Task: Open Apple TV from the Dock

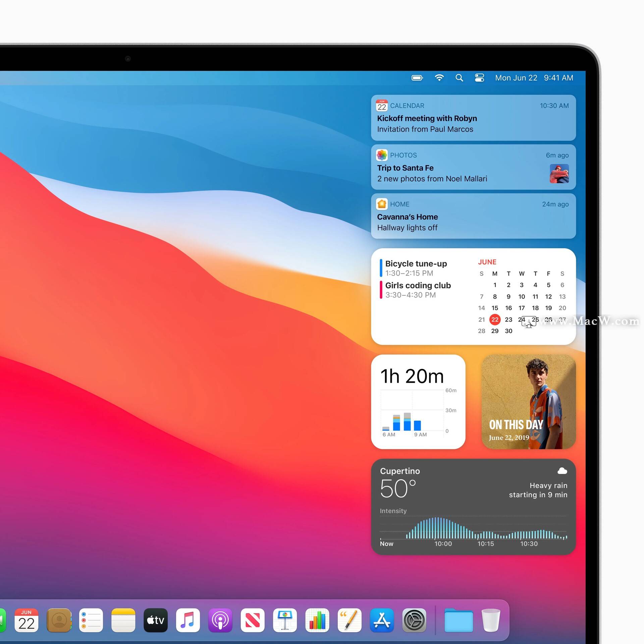Action: (155, 620)
